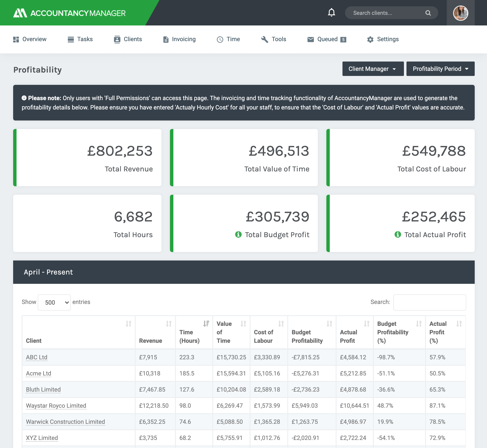Click the Invoicing document icon
This screenshot has width=487, height=448.
pos(166,39)
